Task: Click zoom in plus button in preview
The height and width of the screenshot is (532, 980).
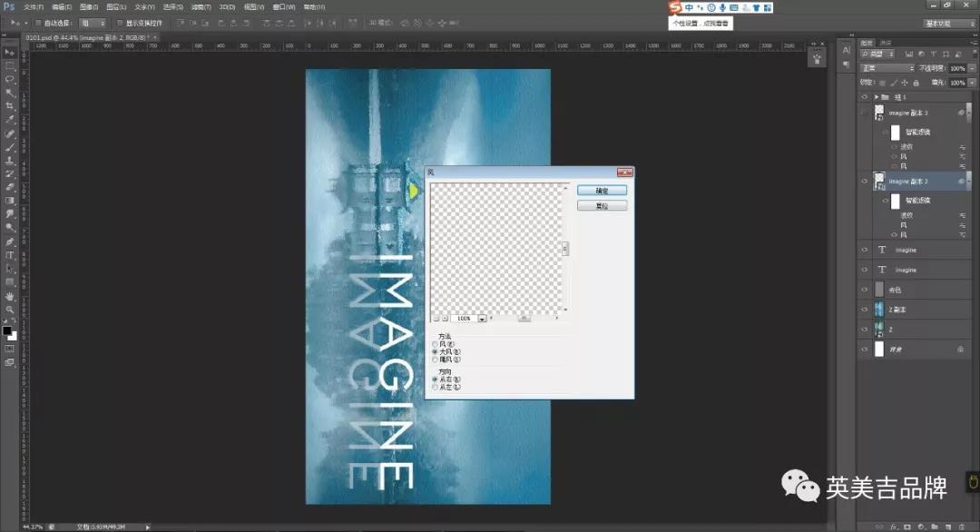Action: pos(445,319)
